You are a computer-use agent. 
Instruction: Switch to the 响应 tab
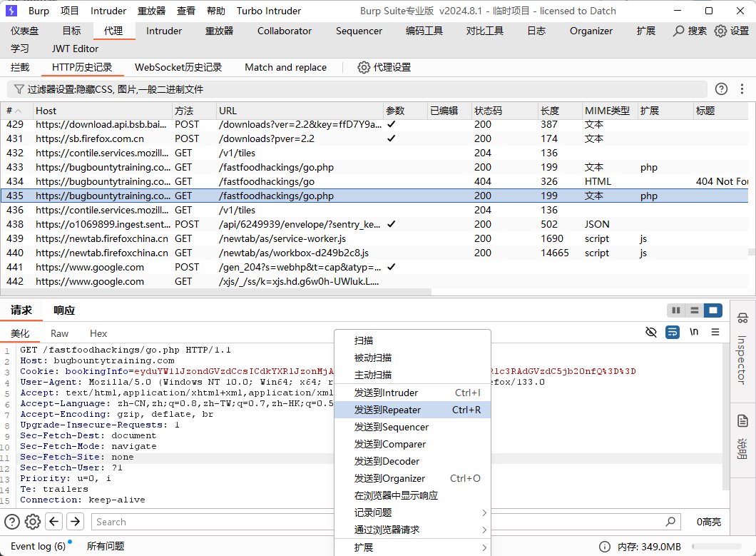tap(64, 310)
